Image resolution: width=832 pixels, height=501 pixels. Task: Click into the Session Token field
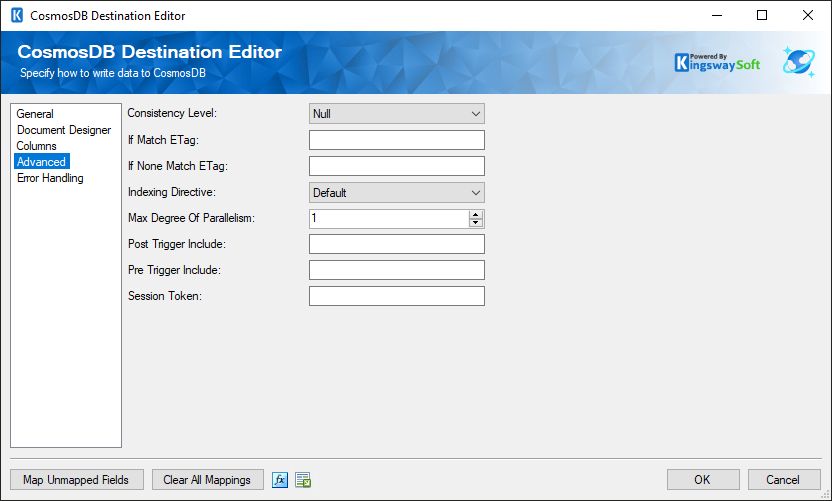[396, 296]
